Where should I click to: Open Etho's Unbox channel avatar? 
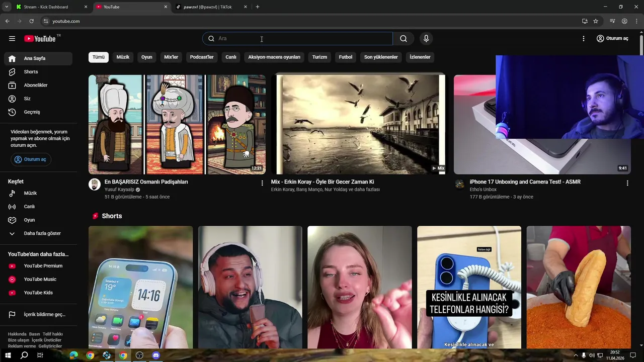click(x=460, y=185)
